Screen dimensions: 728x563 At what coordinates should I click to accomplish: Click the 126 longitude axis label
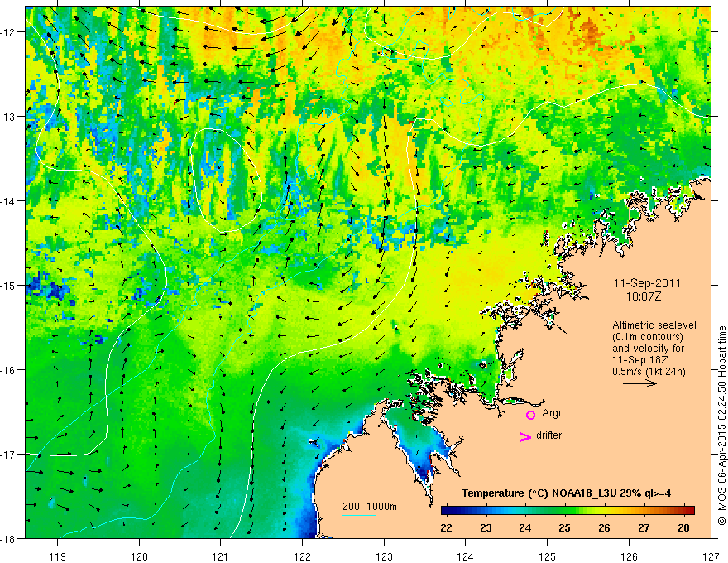point(629,556)
